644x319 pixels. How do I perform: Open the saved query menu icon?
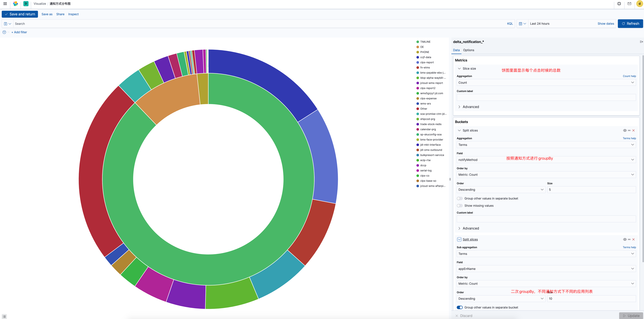(x=8, y=24)
